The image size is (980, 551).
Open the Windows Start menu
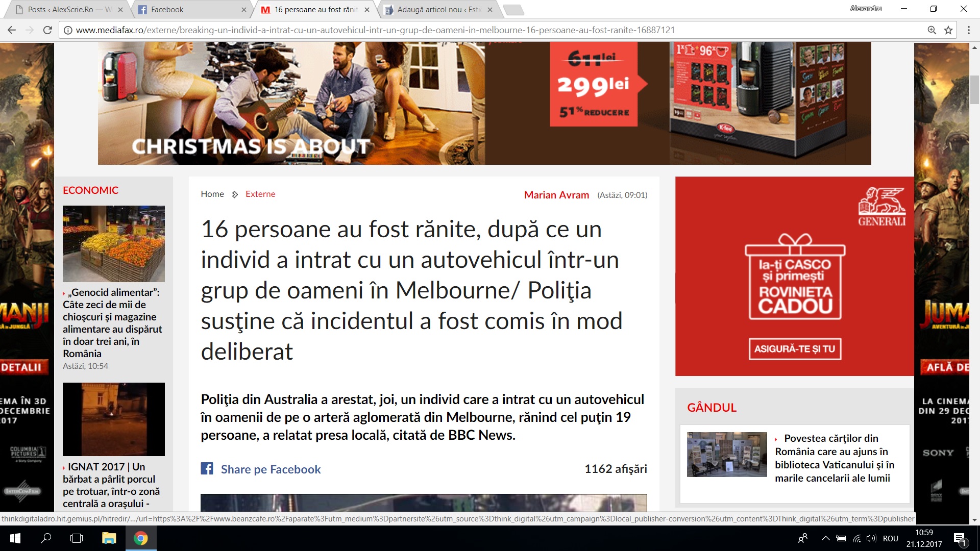[15, 538]
